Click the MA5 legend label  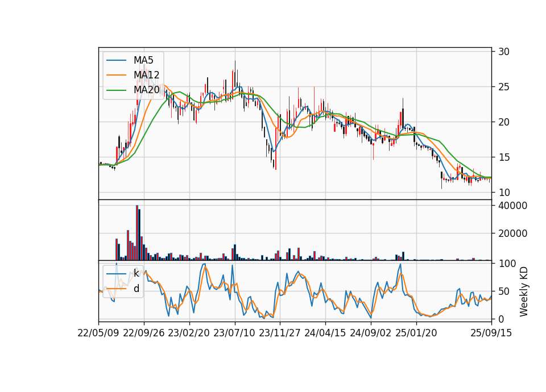[x=143, y=60]
